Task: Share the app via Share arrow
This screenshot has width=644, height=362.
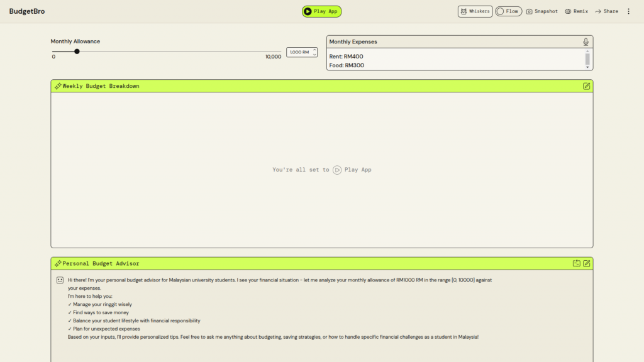Action: (606, 11)
